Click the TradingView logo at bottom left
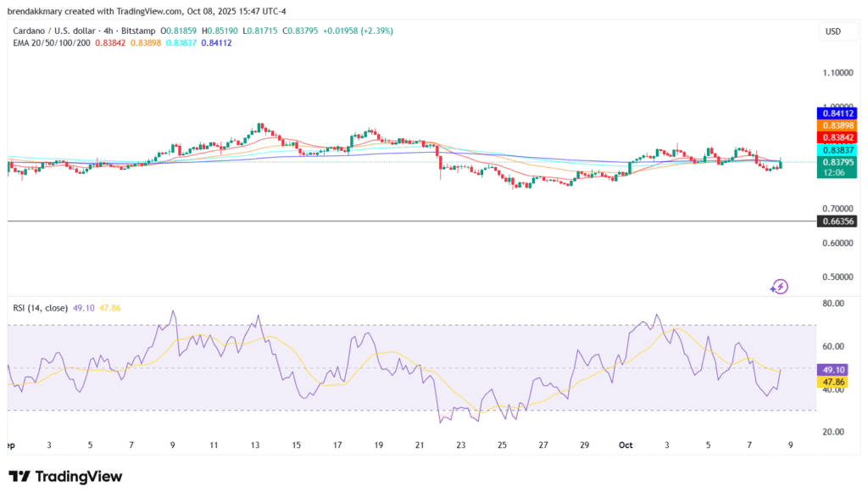The height and width of the screenshot is (498, 868). [x=65, y=477]
